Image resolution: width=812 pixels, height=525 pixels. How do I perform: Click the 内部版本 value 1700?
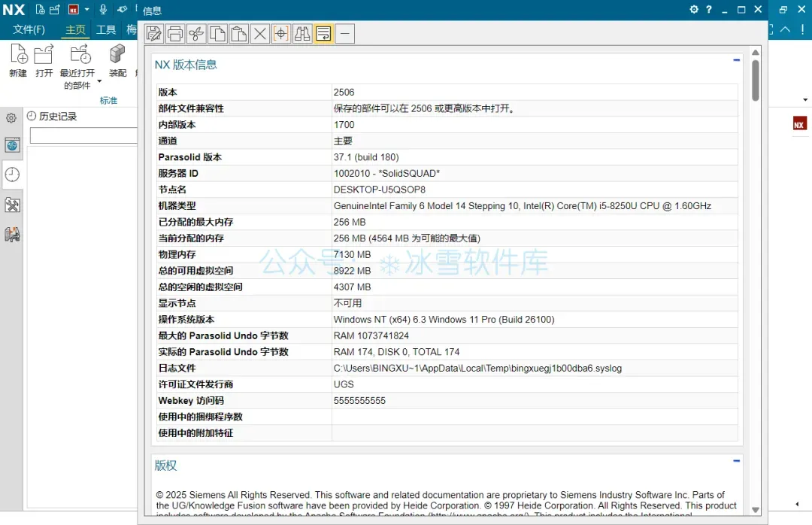[x=344, y=124]
